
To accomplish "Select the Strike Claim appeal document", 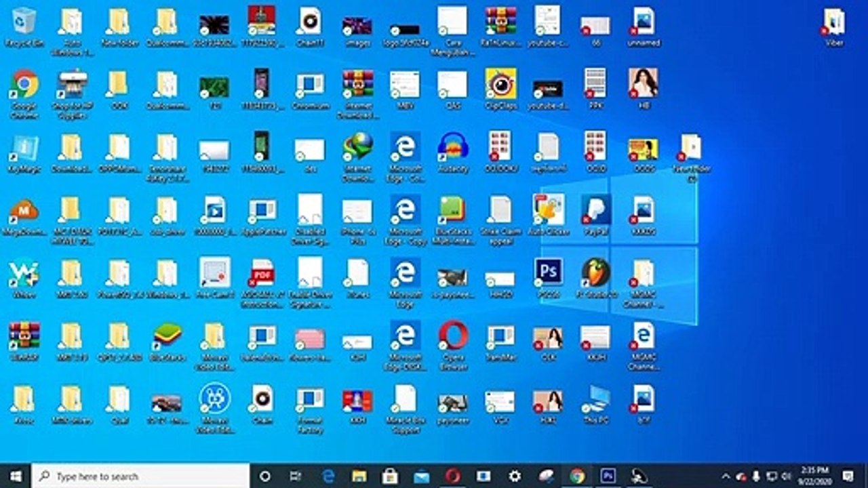I will [500, 220].
